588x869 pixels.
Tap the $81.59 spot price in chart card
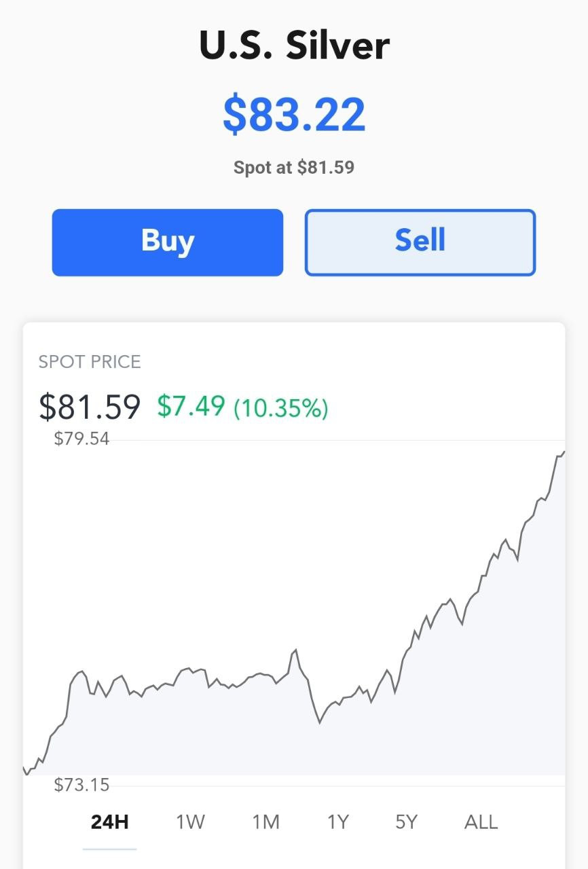pyautogui.click(x=90, y=407)
